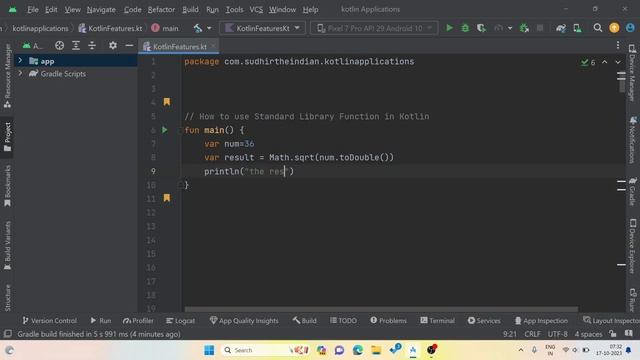Open the VCS menu
640x360 pixels.
pos(256,9)
